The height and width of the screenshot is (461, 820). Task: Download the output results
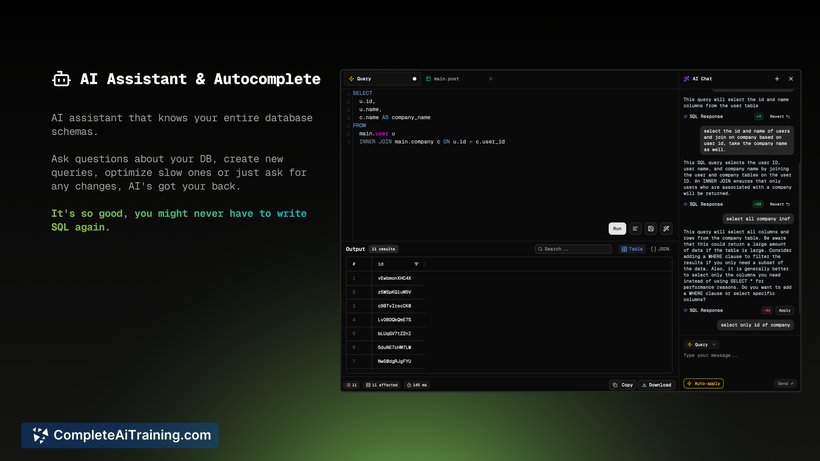click(x=656, y=385)
